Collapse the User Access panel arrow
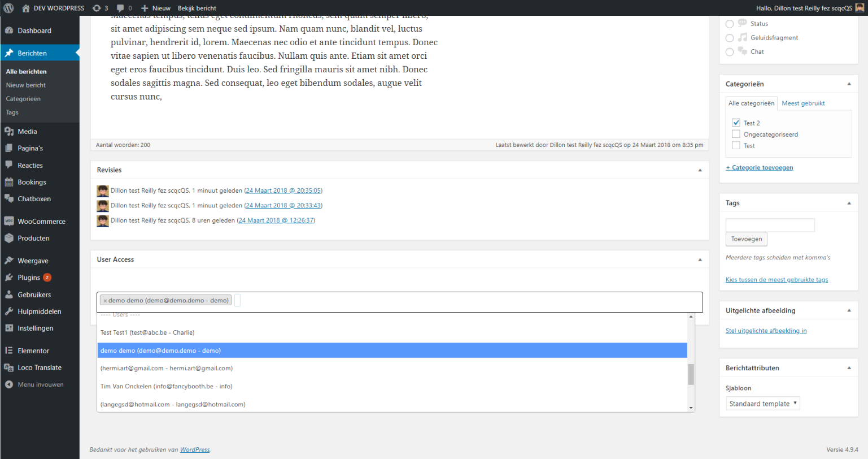This screenshot has height=459, width=868. pyautogui.click(x=700, y=260)
